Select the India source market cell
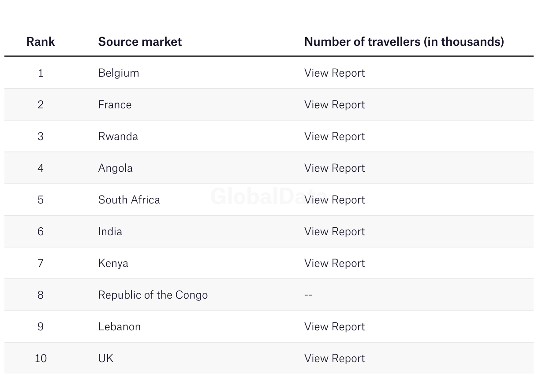The width and height of the screenshot is (538, 392). click(x=110, y=232)
